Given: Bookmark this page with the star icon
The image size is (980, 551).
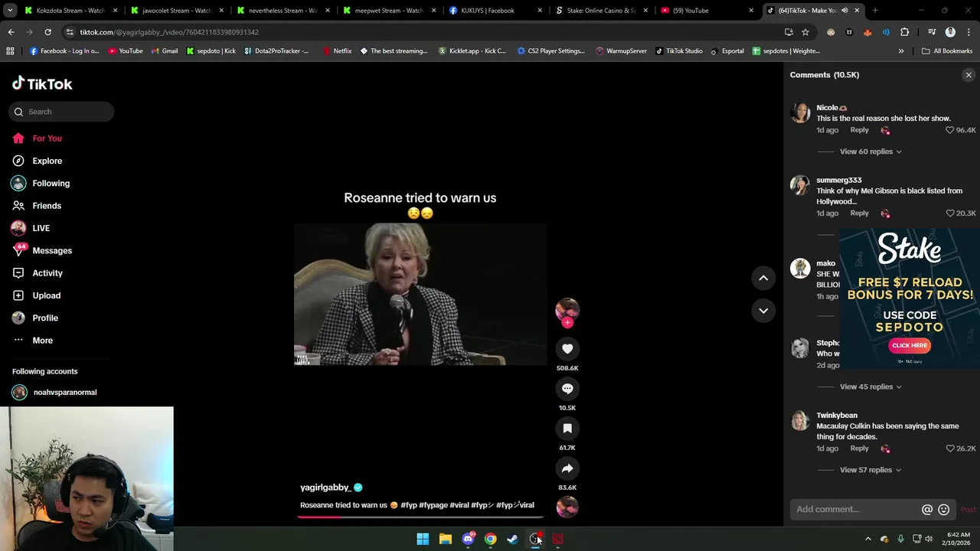Looking at the screenshot, I should tap(805, 32).
